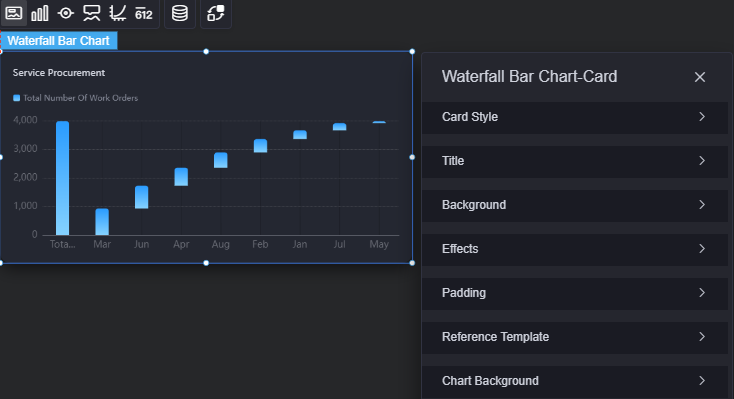The image size is (734, 399).
Task: Open the Effects settings row
Action: tap(574, 249)
